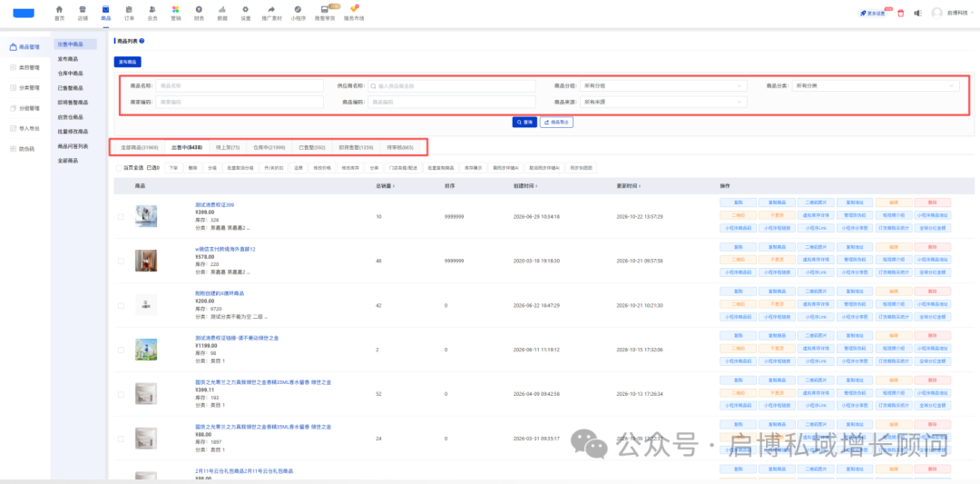Screen dimensions: 980x484
Task: Check the row checkbox for the ¥399.11 product
Action: tap(121, 394)
